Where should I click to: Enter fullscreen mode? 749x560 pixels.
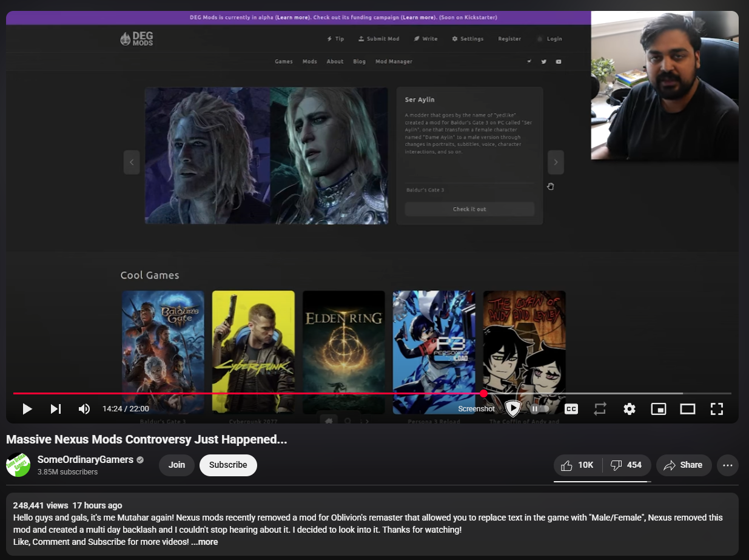[716, 409]
